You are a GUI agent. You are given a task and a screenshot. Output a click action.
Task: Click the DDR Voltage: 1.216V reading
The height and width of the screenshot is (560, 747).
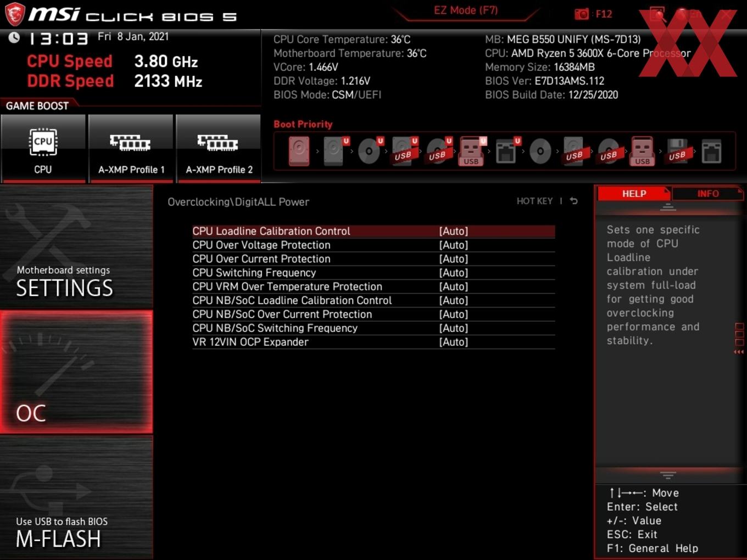click(x=322, y=81)
